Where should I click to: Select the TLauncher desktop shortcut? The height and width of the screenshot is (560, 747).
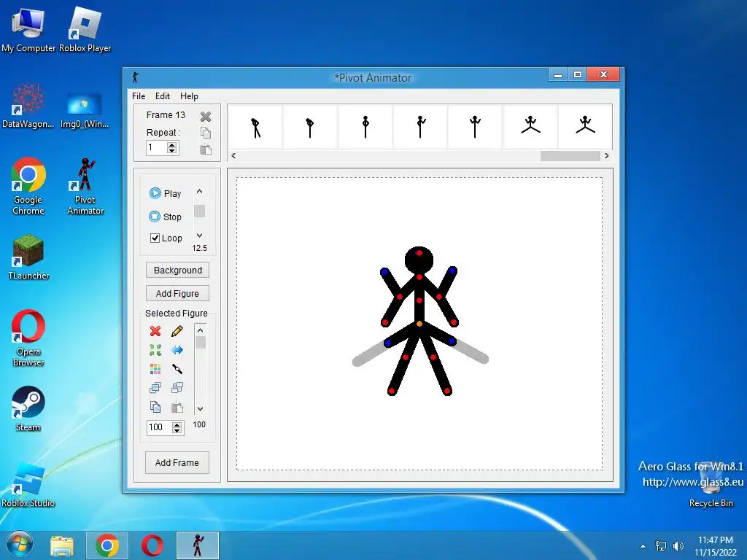tap(28, 257)
